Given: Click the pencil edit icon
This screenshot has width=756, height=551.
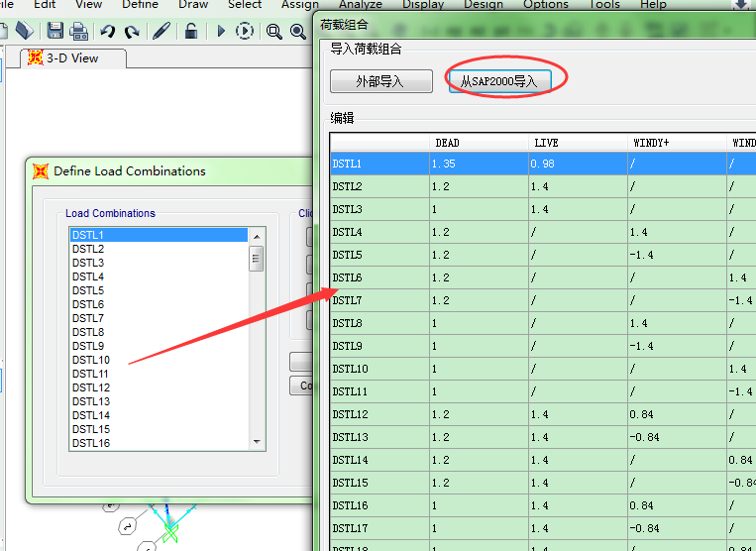Looking at the screenshot, I should [x=162, y=31].
